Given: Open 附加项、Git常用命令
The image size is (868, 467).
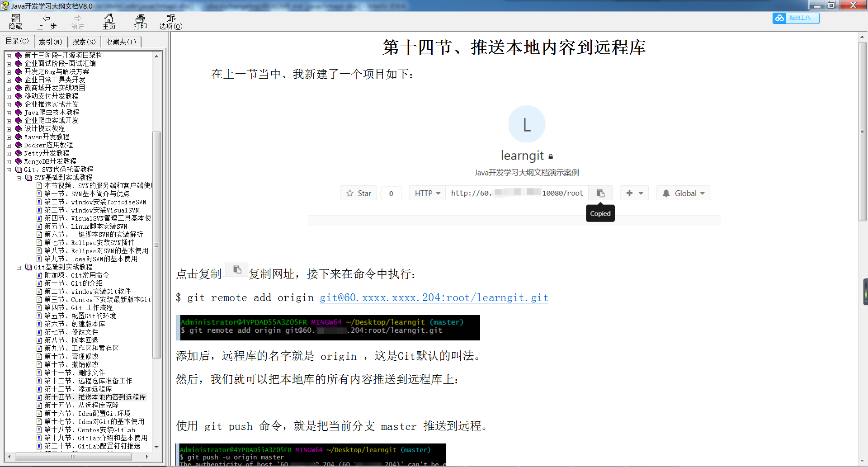Looking at the screenshot, I should 76,275.
